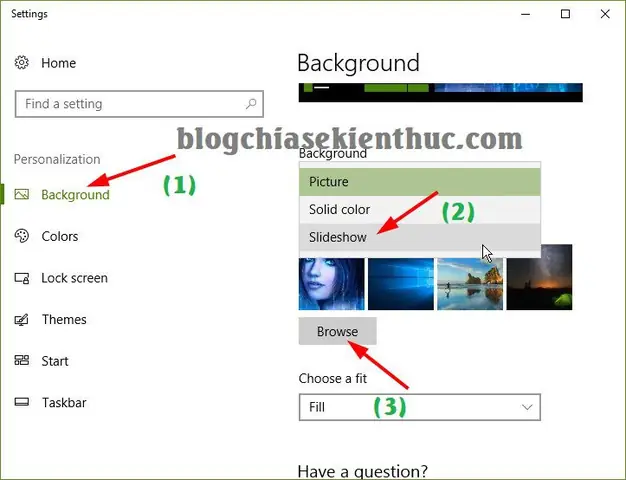Maximize the Settings window
Screen dimensions: 626x480
[565, 14]
